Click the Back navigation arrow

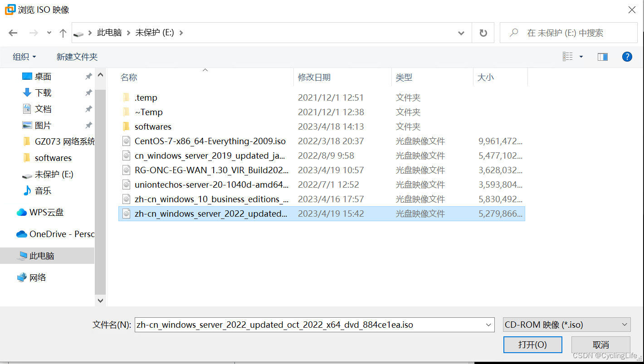coord(13,33)
